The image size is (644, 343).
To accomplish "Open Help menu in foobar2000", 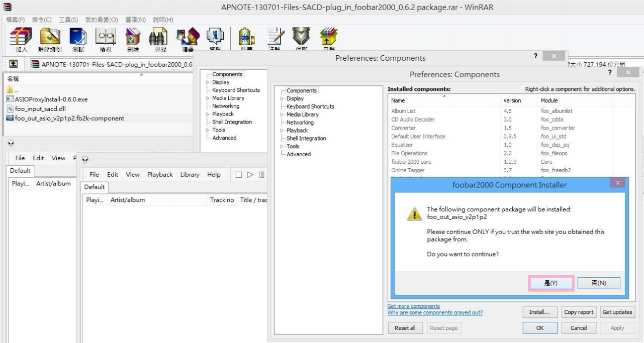I will pyautogui.click(x=214, y=175).
